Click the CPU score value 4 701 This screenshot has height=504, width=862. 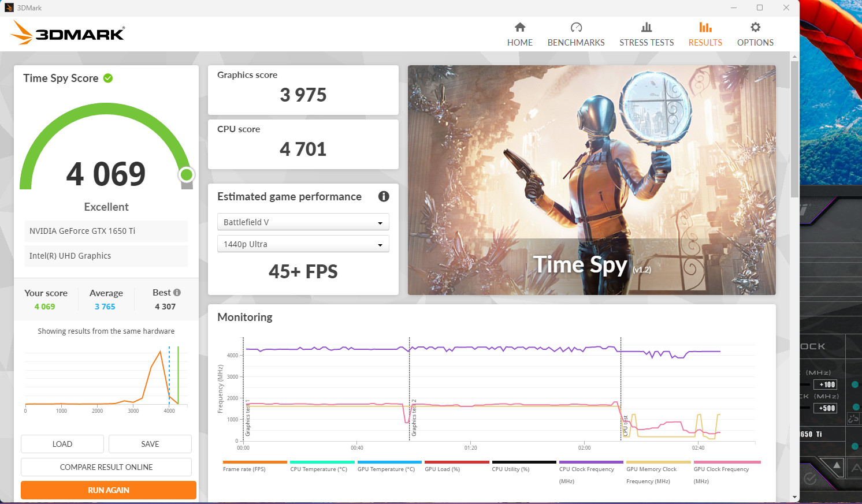pos(303,149)
